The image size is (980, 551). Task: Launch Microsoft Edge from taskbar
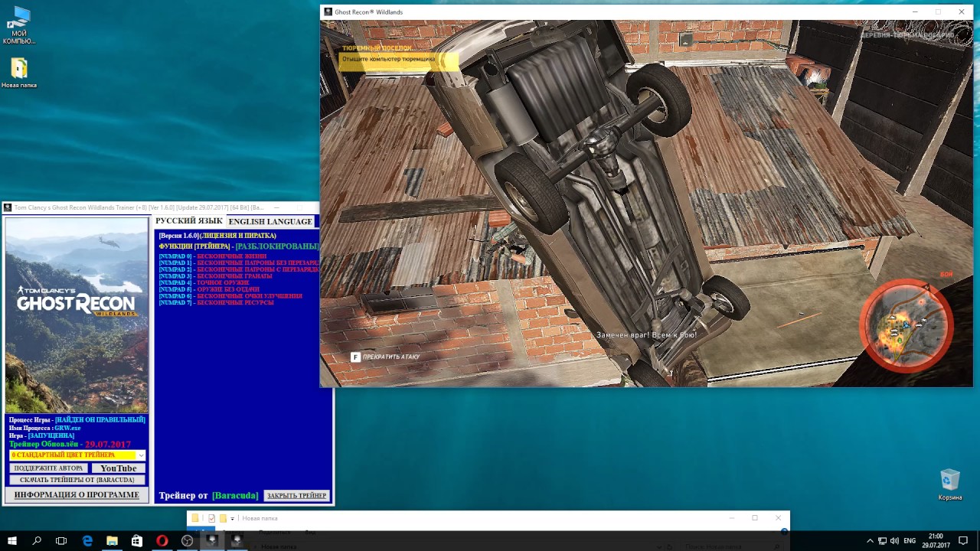point(87,541)
